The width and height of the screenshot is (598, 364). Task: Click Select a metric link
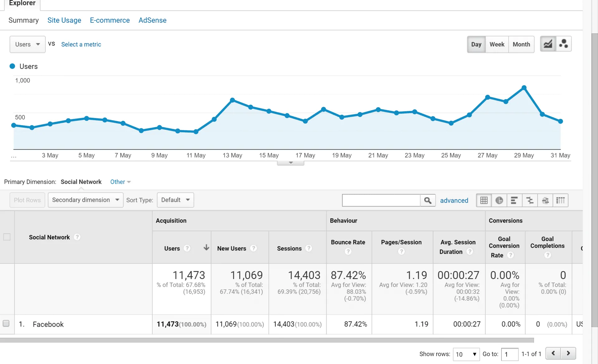81,44
